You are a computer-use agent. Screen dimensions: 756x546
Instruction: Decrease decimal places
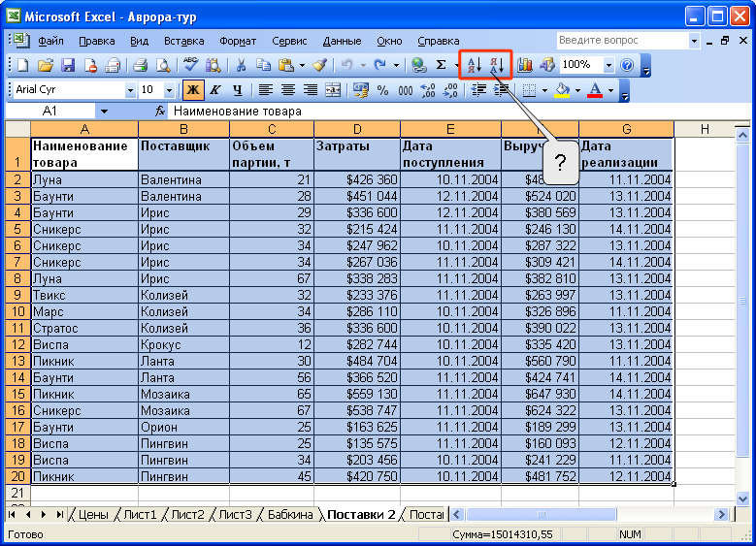click(x=450, y=90)
